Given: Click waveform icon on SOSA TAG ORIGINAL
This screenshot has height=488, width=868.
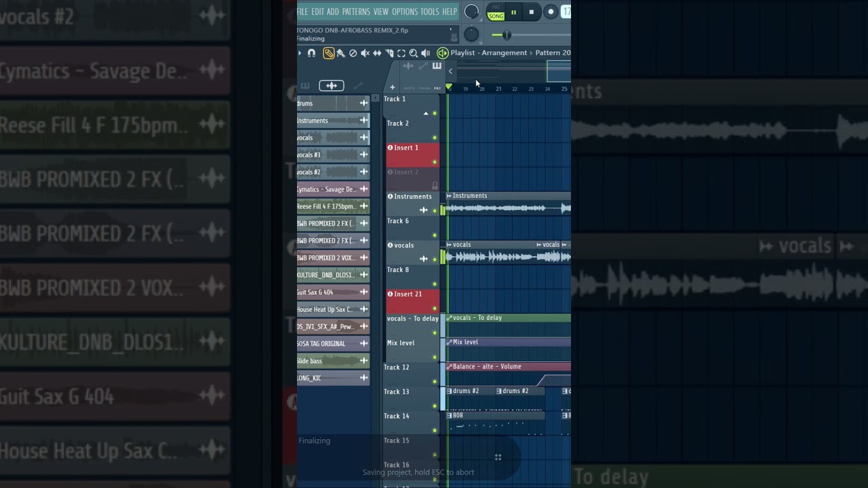Looking at the screenshot, I should 363,344.
